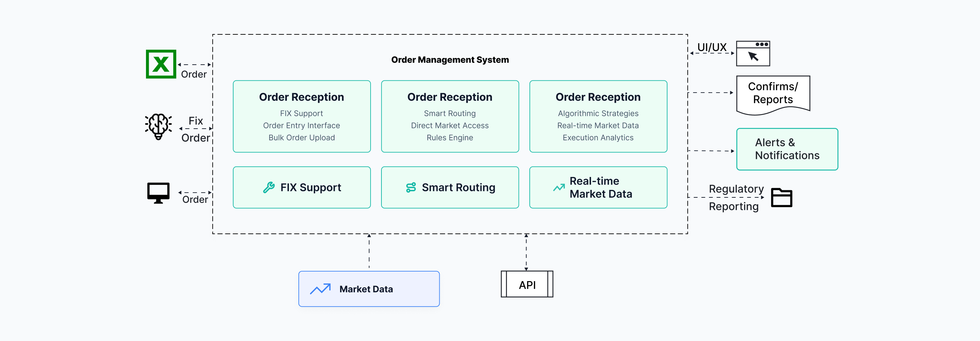Click the Order Management System title
The width and height of the screenshot is (980, 341).
[450, 60]
